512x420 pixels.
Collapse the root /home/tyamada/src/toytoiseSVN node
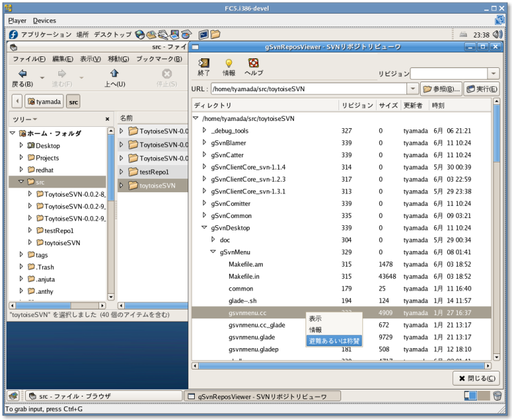pyautogui.click(x=195, y=118)
